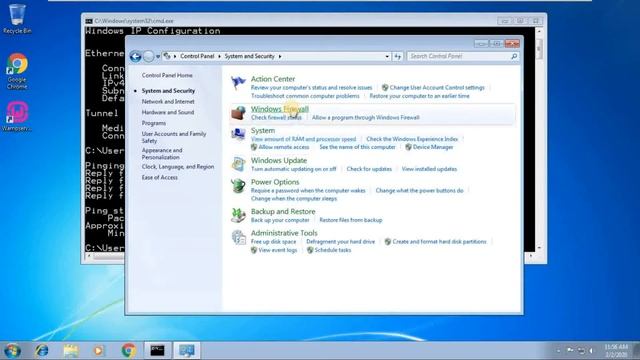The width and height of the screenshot is (640, 360).
Task: Click the Windows Firewall brick wall icon
Action: 238,113
